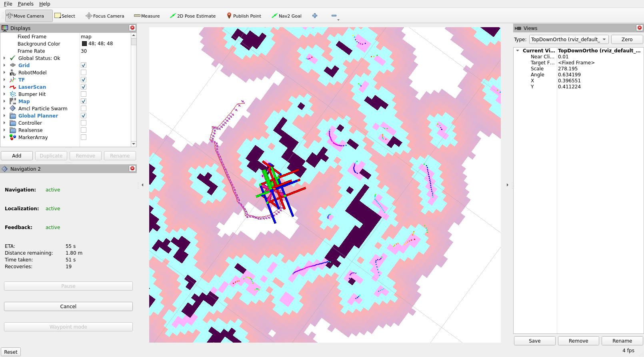Image resolution: width=644 pixels, height=357 pixels.
Task: Select the Measure tool
Action: pos(147,16)
